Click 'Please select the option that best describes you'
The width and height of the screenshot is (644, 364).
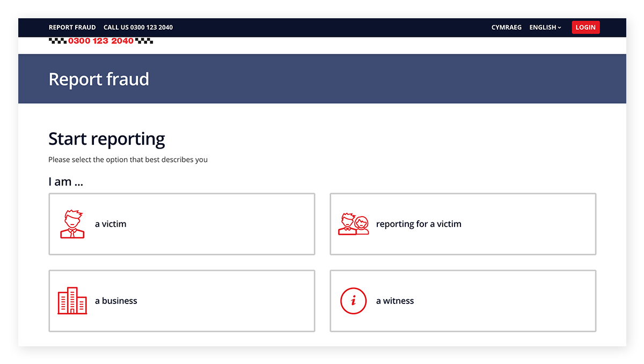[128, 160]
